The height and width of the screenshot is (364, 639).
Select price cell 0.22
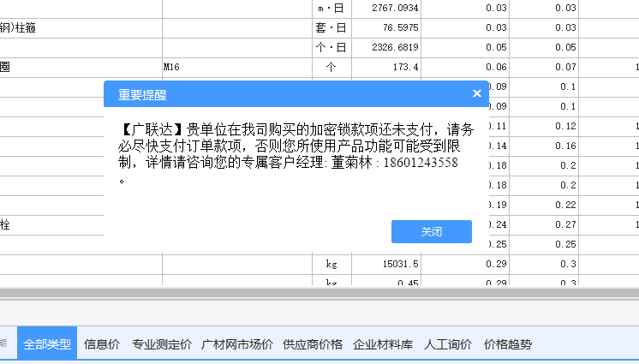pyautogui.click(x=544, y=205)
